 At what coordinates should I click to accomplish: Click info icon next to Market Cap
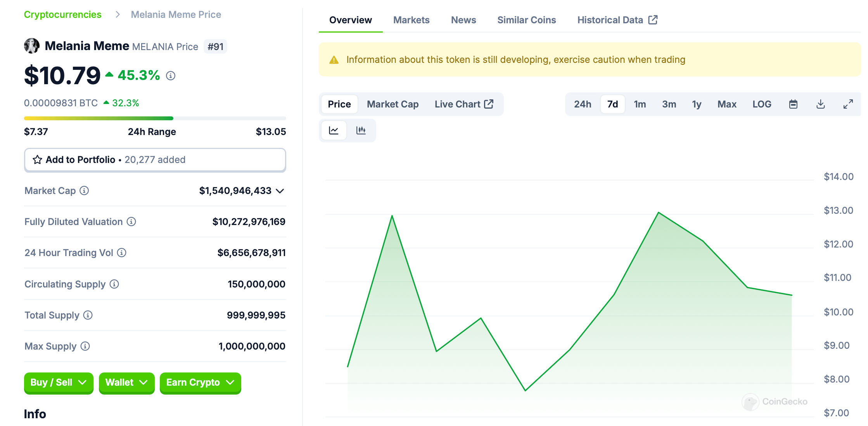tap(84, 190)
